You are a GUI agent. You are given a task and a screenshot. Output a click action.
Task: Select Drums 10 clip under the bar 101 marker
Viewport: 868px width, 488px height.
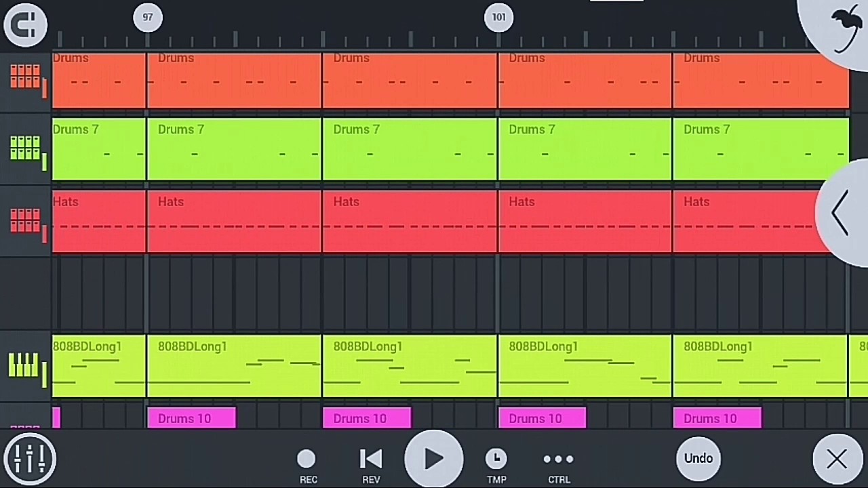point(542,418)
